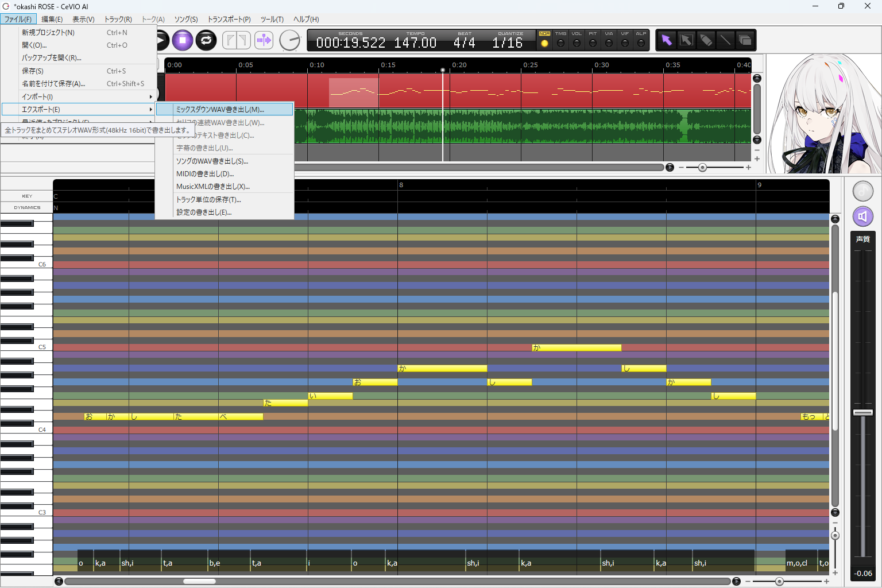Toggle the loop playback button
This screenshot has width=882, height=588.
point(206,40)
